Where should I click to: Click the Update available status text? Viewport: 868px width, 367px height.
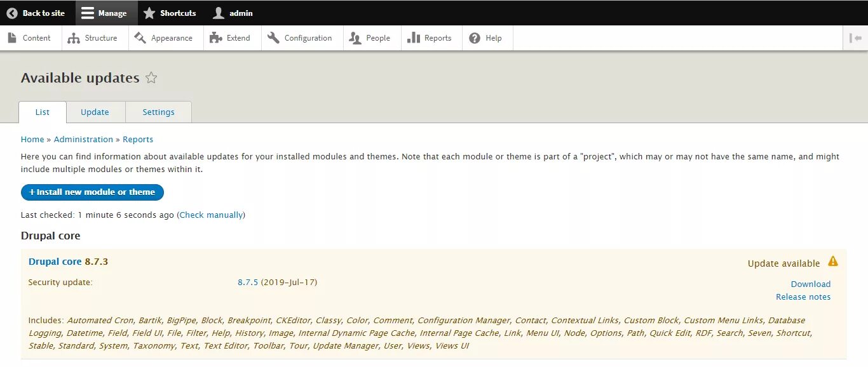click(x=784, y=264)
